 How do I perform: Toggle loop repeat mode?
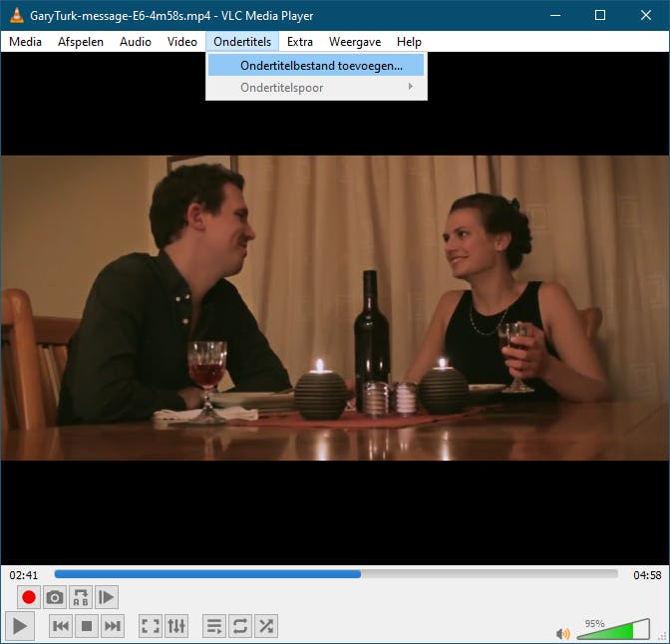point(240,626)
